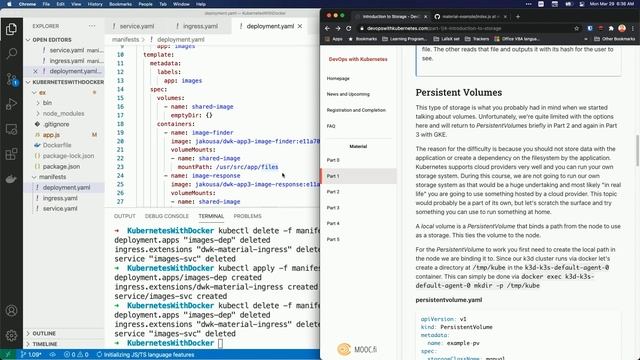
Task: Click the remote window indicator in status bar
Action: point(7,355)
